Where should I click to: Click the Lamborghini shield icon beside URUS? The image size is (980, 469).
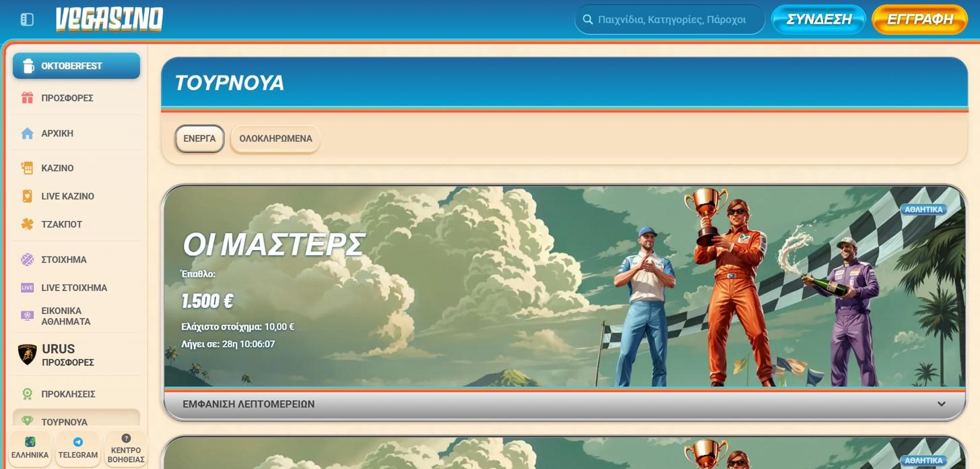click(27, 354)
